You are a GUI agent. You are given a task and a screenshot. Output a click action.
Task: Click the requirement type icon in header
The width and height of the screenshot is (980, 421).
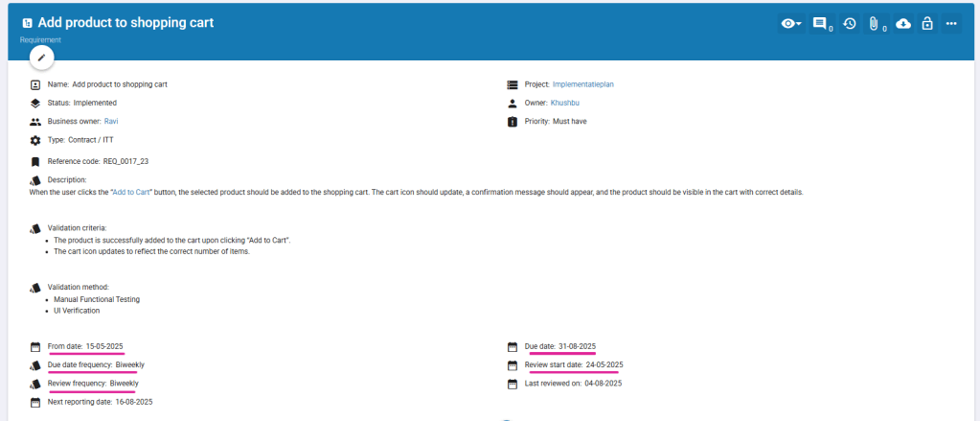pos(27,22)
